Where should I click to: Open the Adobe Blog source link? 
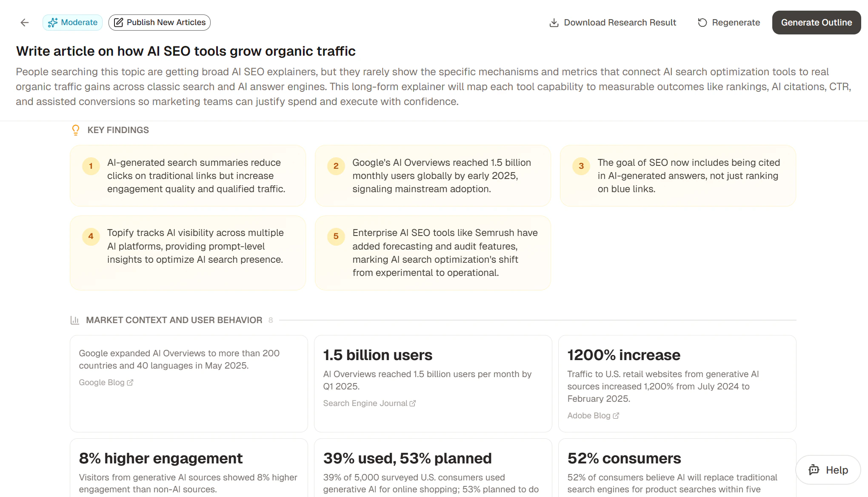593,416
